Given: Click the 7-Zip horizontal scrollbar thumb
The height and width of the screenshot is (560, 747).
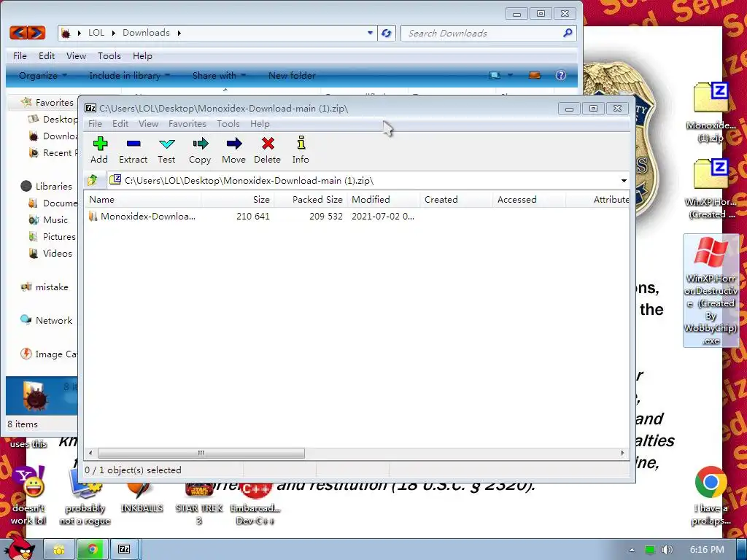Looking at the screenshot, I should pyautogui.click(x=201, y=453).
